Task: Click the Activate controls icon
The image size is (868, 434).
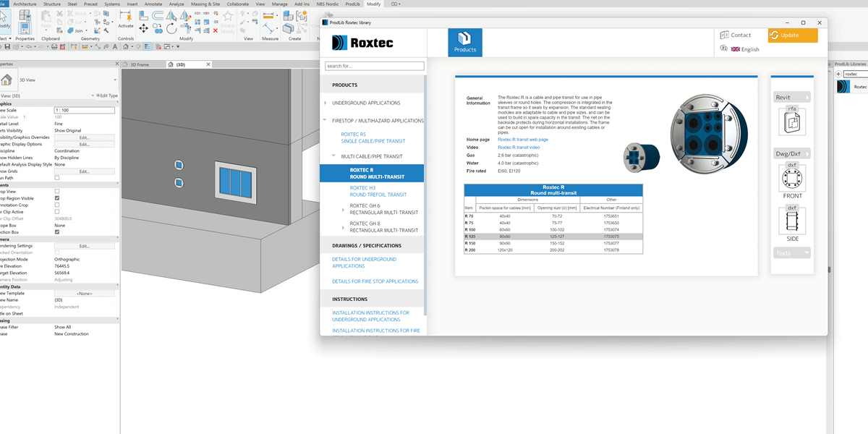Action: click(x=126, y=19)
